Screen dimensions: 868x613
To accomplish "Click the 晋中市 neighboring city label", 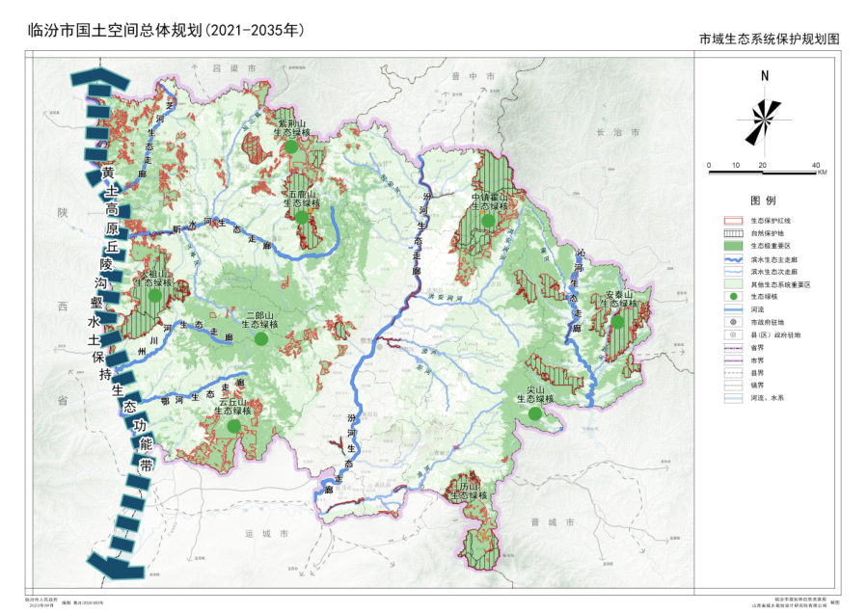I will pos(473,76).
